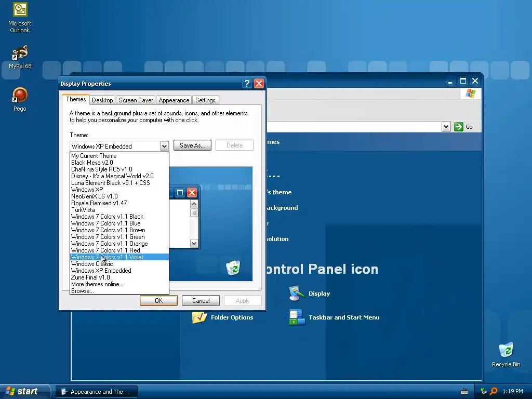This screenshot has height=399, width=532.
Task: Choose Windows Classic theme
Action: (119, 264)
